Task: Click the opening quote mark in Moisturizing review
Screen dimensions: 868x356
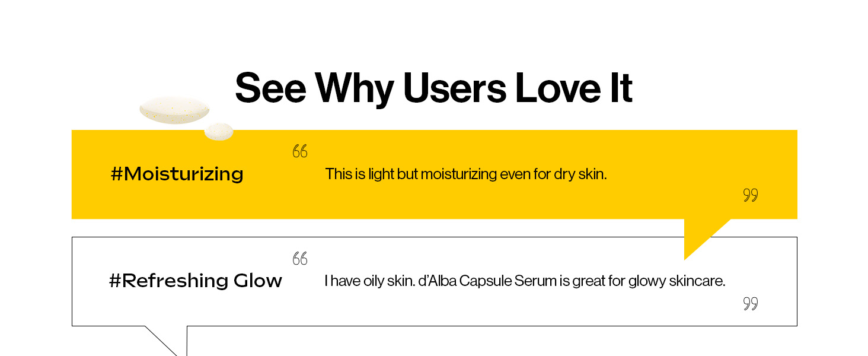Action: point(300,151)
